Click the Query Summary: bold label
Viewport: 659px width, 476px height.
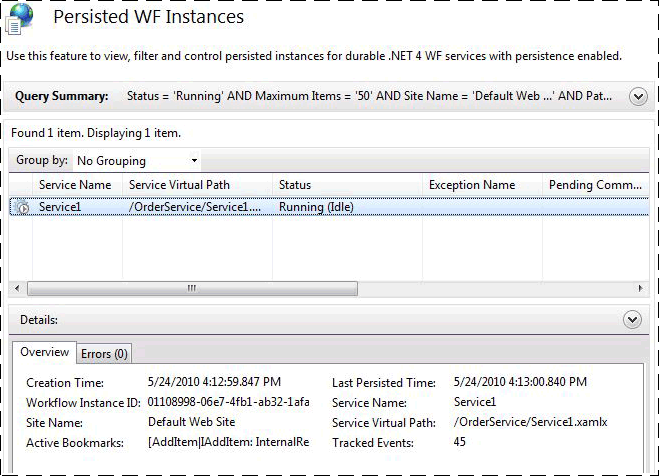[62, 96]
